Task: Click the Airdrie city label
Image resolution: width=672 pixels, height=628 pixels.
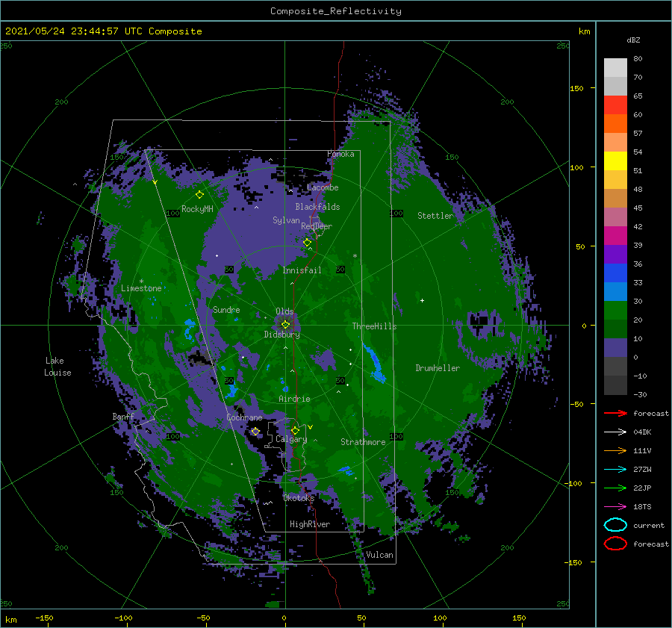Action: [294, 399]
